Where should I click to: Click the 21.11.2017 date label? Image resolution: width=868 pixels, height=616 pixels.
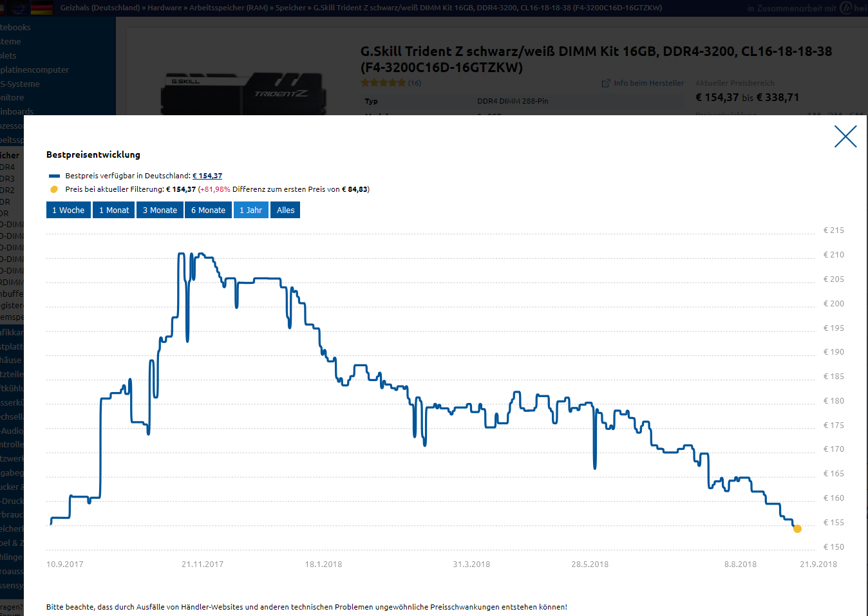tap(203, 565)
